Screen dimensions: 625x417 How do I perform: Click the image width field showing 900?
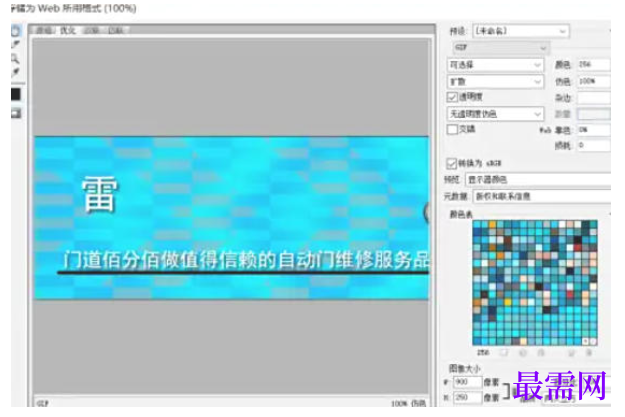468,382
